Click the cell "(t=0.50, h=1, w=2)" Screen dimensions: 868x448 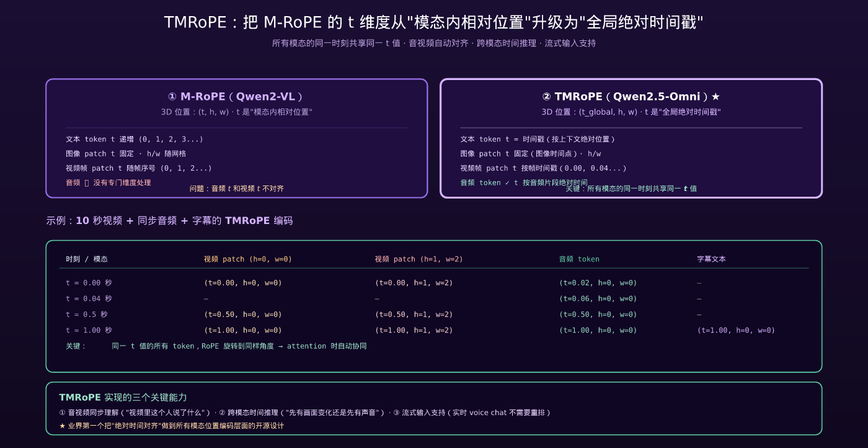tap(414, 315)
